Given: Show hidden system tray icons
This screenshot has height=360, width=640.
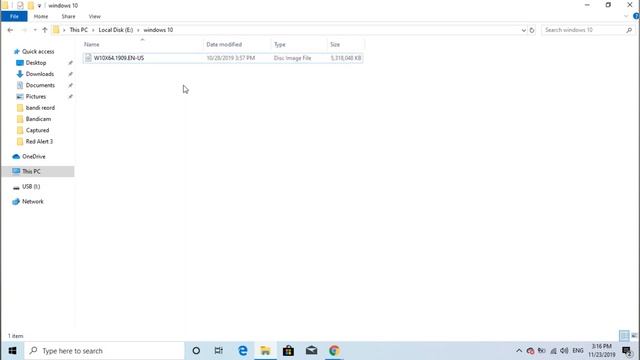Looking at the screenshot, I should [x=519, y=351].
